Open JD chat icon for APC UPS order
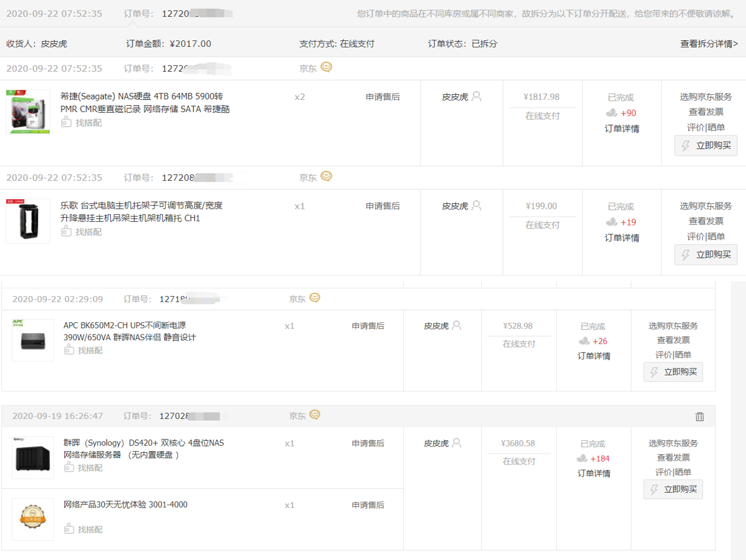Screen dimensions: 746x560 [315, 298]
